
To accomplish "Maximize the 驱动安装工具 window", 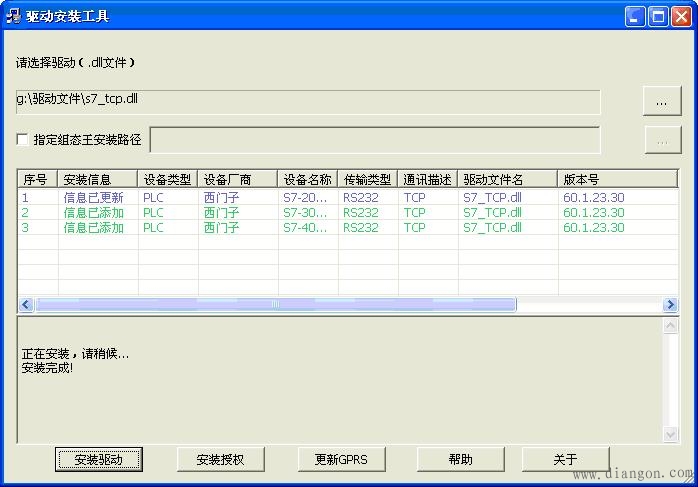I will click(658, 17).
